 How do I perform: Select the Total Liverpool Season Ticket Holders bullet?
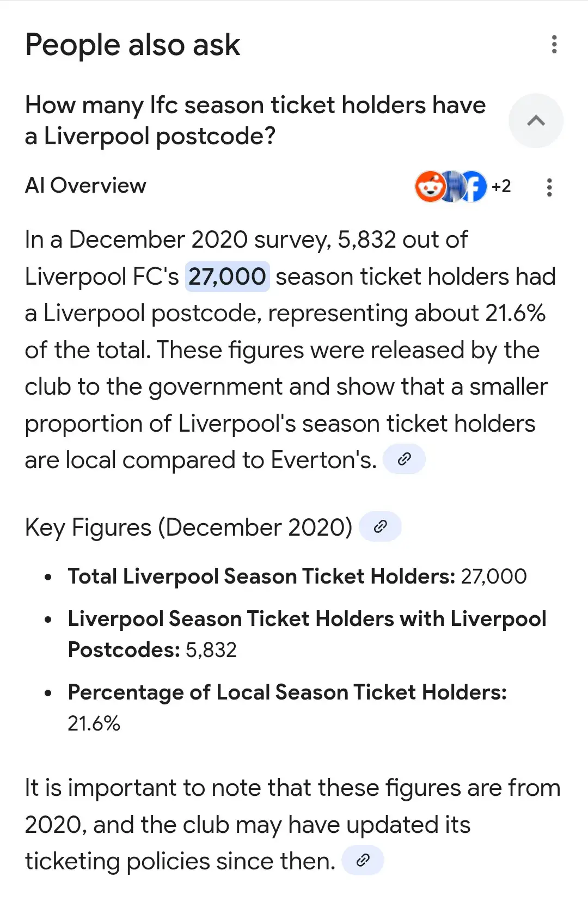(x=297, y=576)
